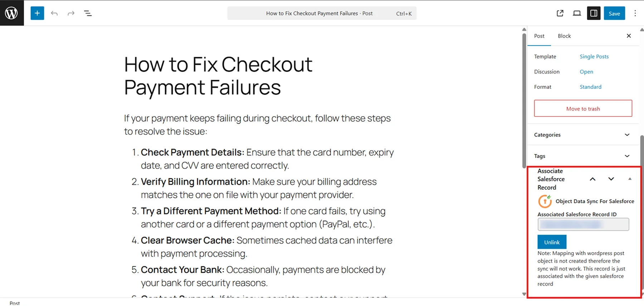
Task: Click the WordPress logo icon
Action: [x=11, y=13]
